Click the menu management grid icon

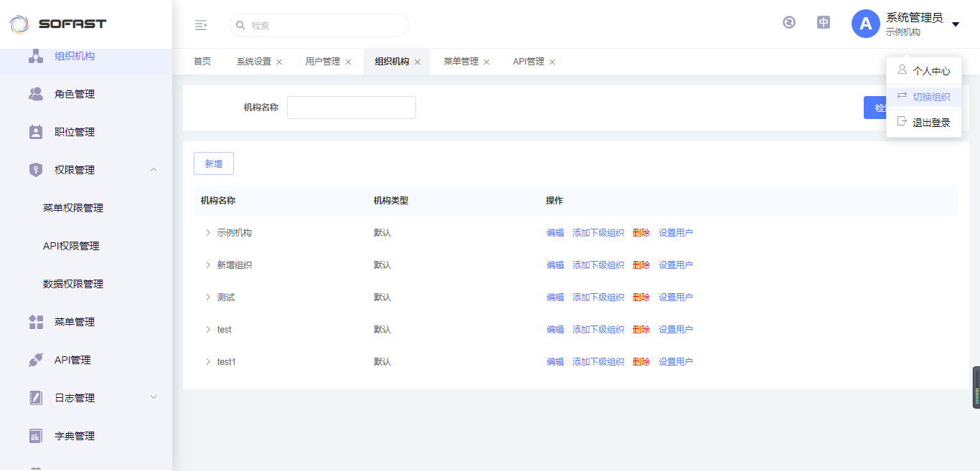click(36, 322)
